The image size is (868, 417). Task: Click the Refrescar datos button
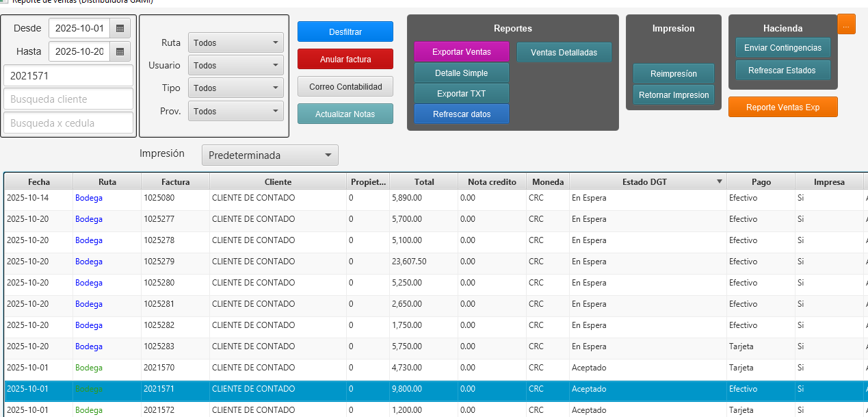[x=461, y=114]
